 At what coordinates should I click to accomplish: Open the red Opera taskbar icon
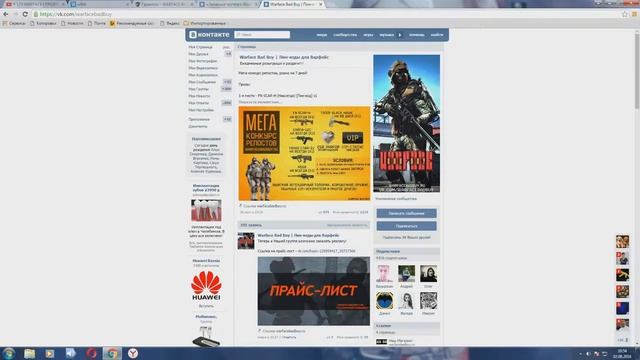pos(91,353)
